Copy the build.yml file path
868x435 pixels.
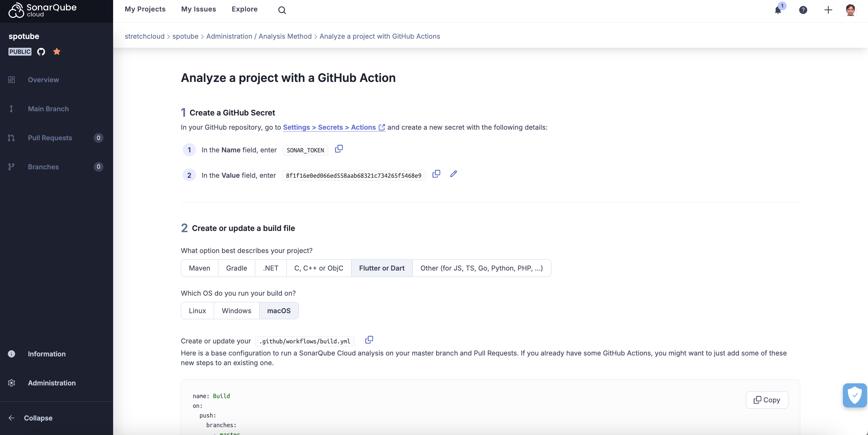[x=369, y=340]
